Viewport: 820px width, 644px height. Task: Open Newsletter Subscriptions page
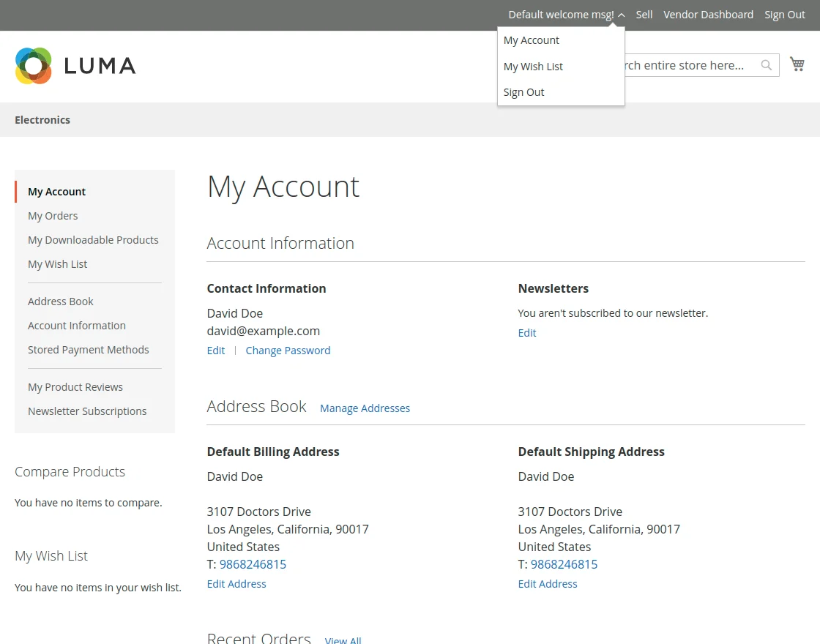[x=87, y=411]
